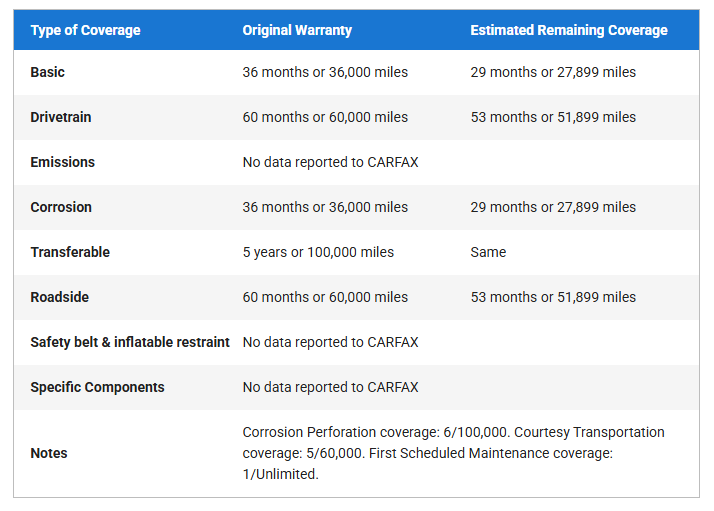The image size is (714, 511).
Task: Click Basic original warranty 36 months value
Action: [325, 72]
